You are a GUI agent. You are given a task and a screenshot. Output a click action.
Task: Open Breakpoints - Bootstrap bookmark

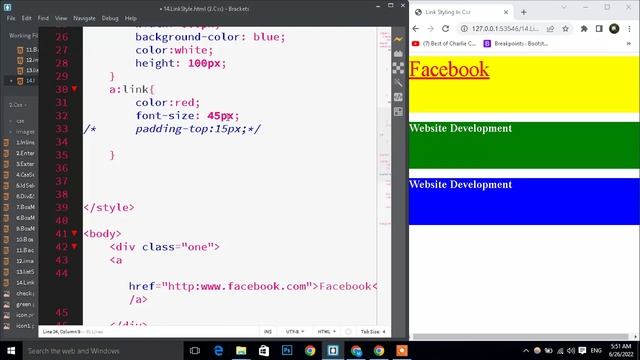[x=516, y=43]
